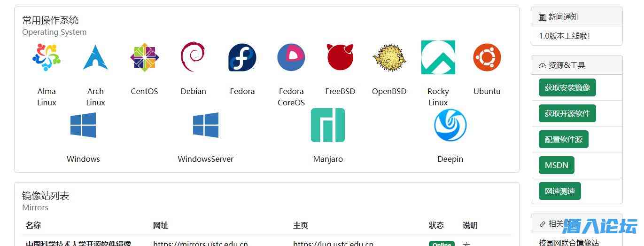Open the 1.0版本上线啦 news notice
This screenshot has height=246, width=644.
564,36
